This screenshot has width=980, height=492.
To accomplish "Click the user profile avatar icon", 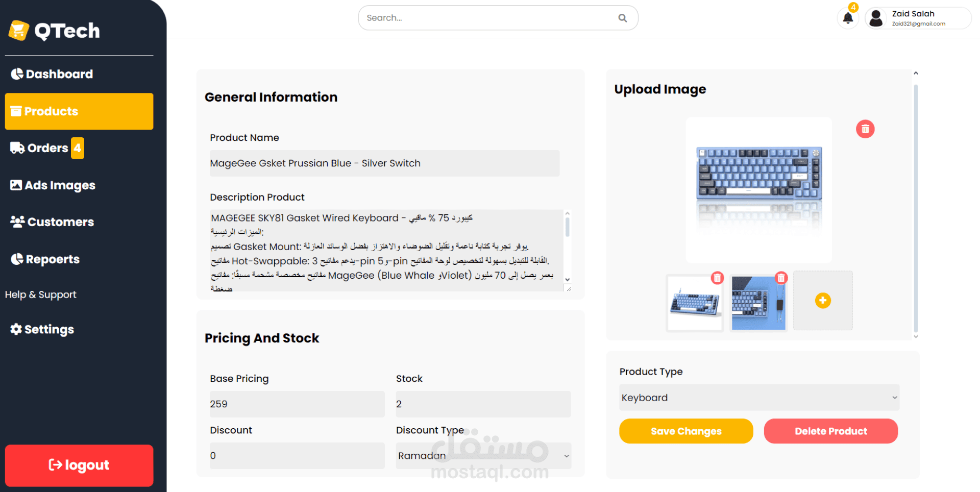I will click(x=876, y=18).
